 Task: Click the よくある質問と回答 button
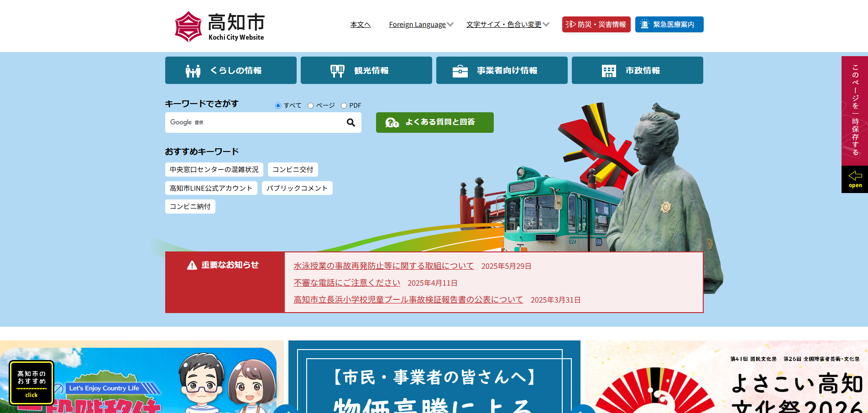click(x=435, y=122)
